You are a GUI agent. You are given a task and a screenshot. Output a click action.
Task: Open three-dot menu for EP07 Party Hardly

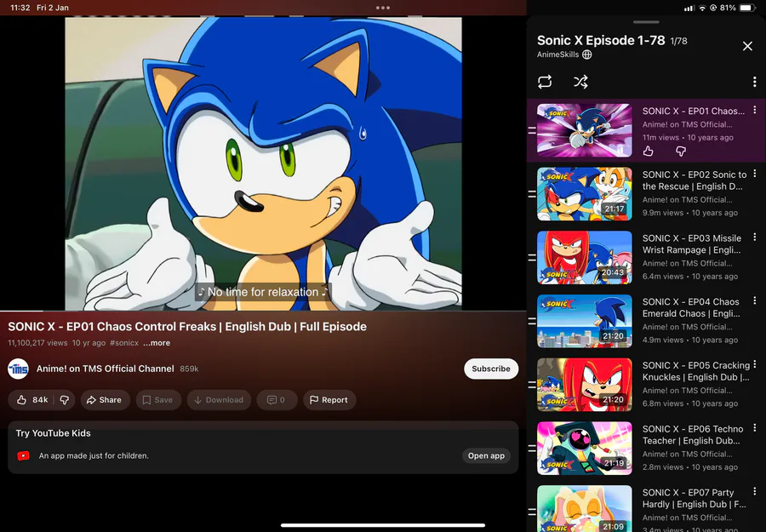pos(755,491)
